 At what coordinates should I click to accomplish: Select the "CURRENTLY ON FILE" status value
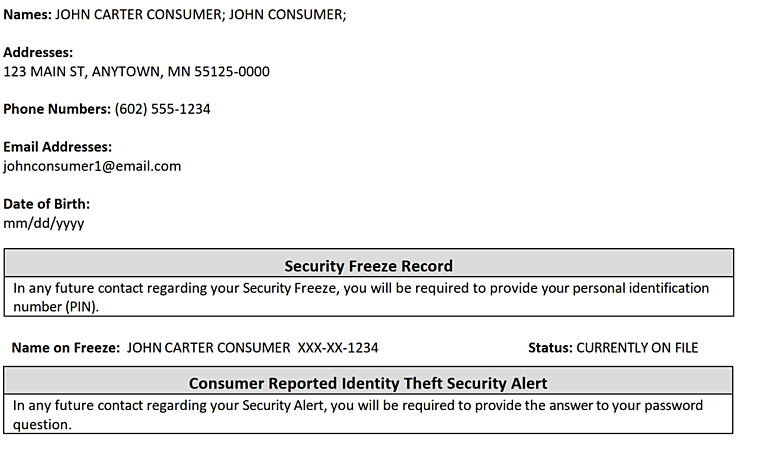coord(637,348)
